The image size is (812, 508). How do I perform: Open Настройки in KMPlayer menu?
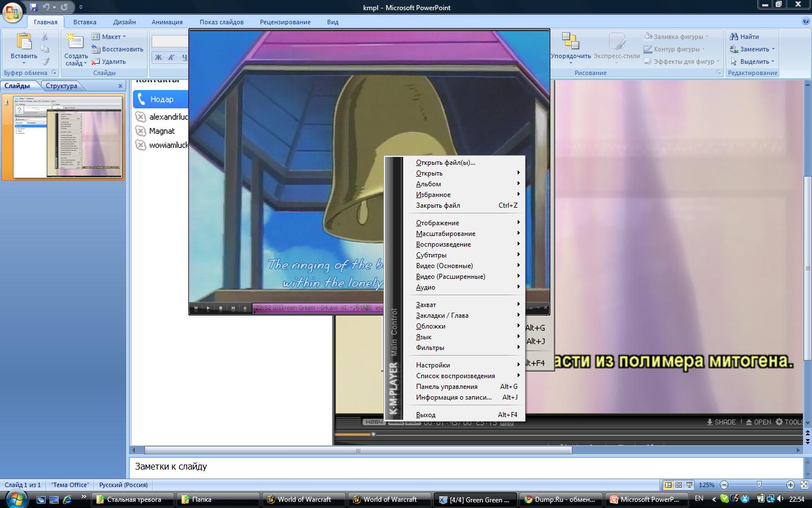tap(466, 365)
